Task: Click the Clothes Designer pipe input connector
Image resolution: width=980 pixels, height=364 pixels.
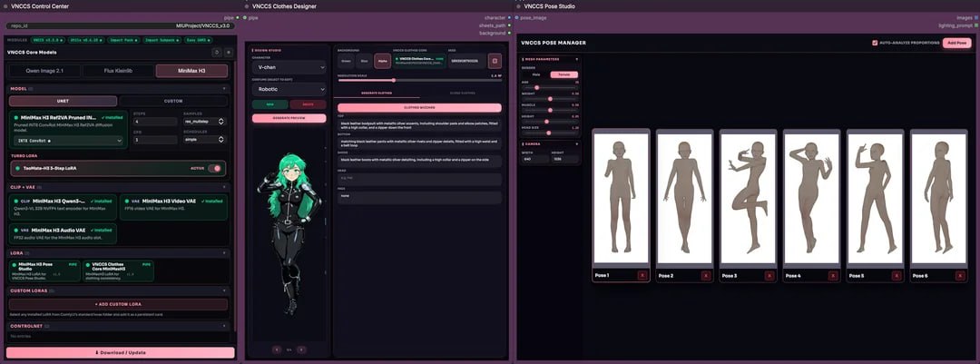Action: pos(245,17)
